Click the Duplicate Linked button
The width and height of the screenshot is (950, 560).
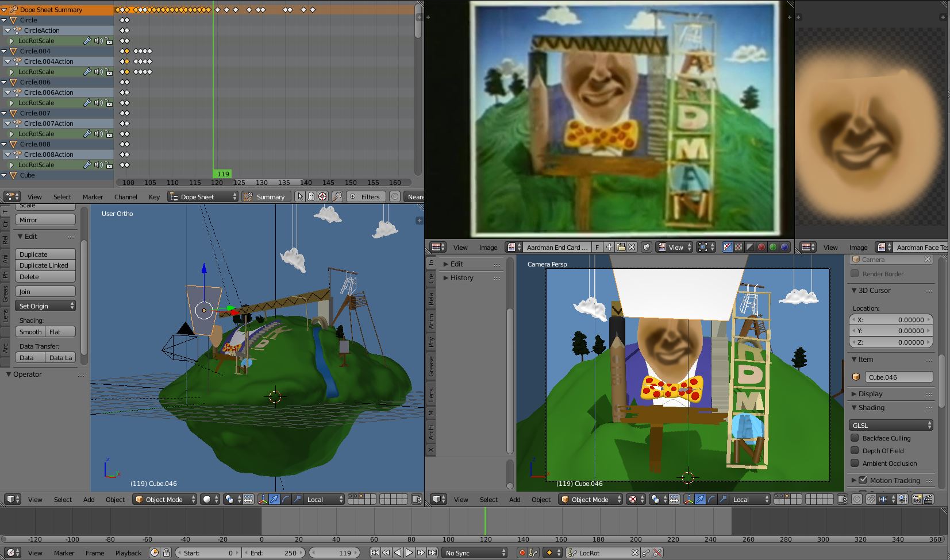pos(45,265)
